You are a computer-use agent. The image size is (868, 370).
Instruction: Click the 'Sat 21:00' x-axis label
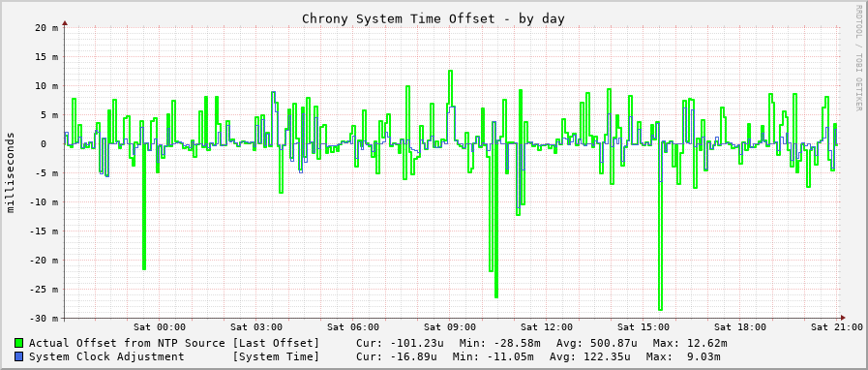point(836,327)
